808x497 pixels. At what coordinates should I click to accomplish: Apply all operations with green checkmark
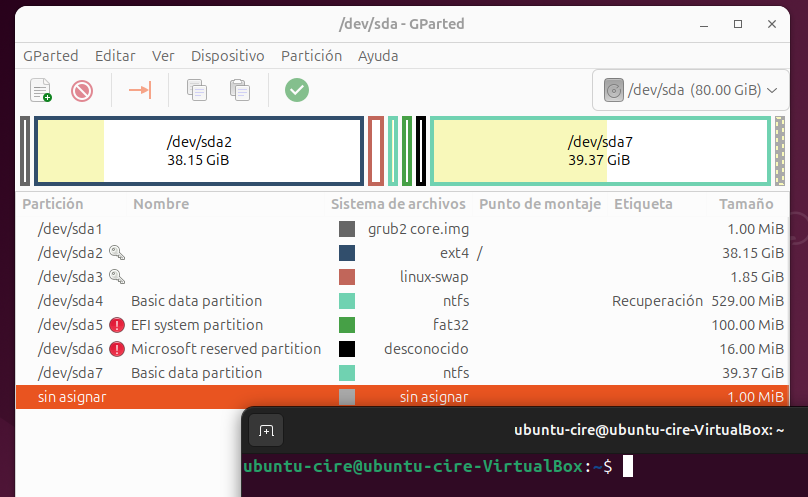pos(297,91)
